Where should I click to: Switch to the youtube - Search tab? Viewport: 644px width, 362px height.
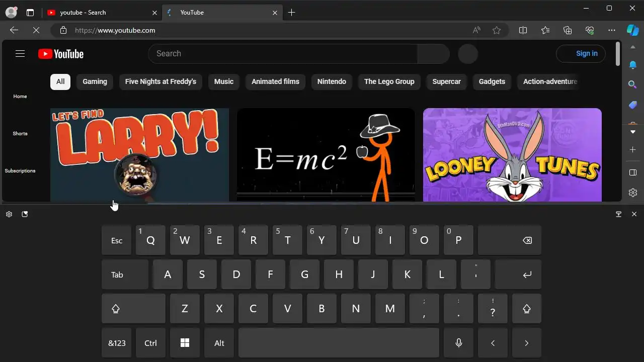pos(96,13)
